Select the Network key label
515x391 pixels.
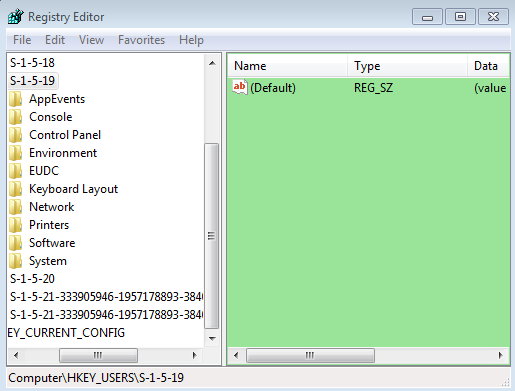[x=52, y=207]
